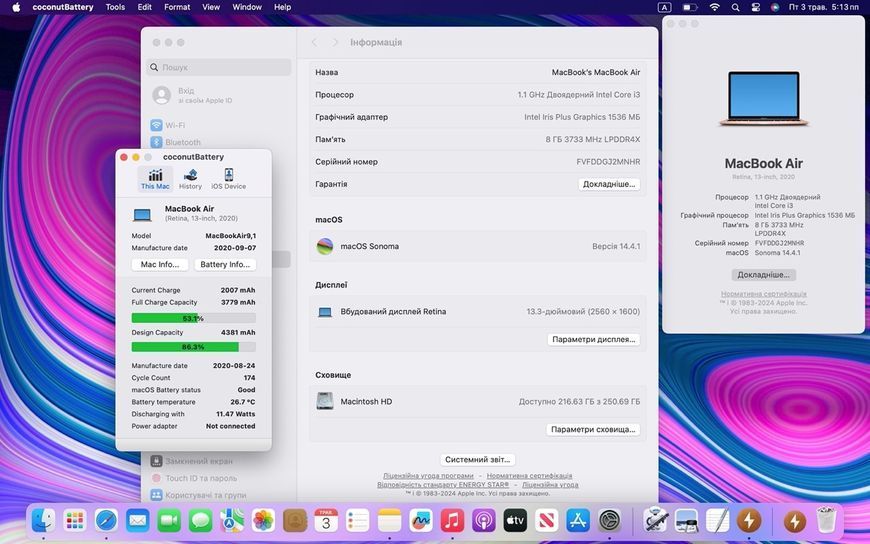The height and width of the screenshot is (544, 870).
Task: Open Spotlight search from the menu bar
Action: point(735,7)
